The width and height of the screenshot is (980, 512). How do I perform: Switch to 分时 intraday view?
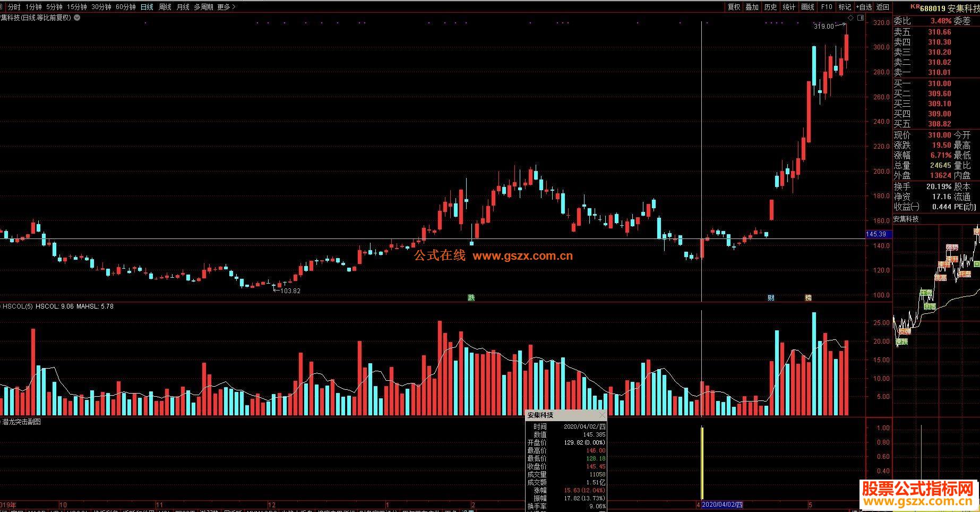[x=14, y=7]
